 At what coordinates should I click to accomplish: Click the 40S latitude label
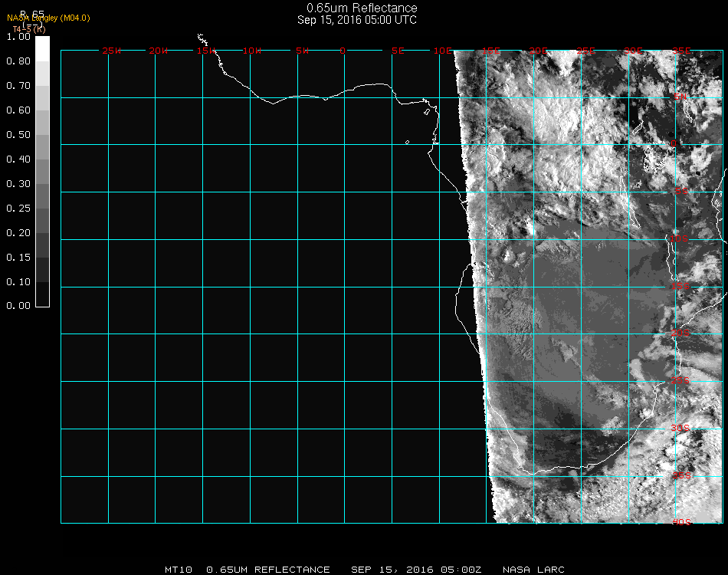pos(681,522)
